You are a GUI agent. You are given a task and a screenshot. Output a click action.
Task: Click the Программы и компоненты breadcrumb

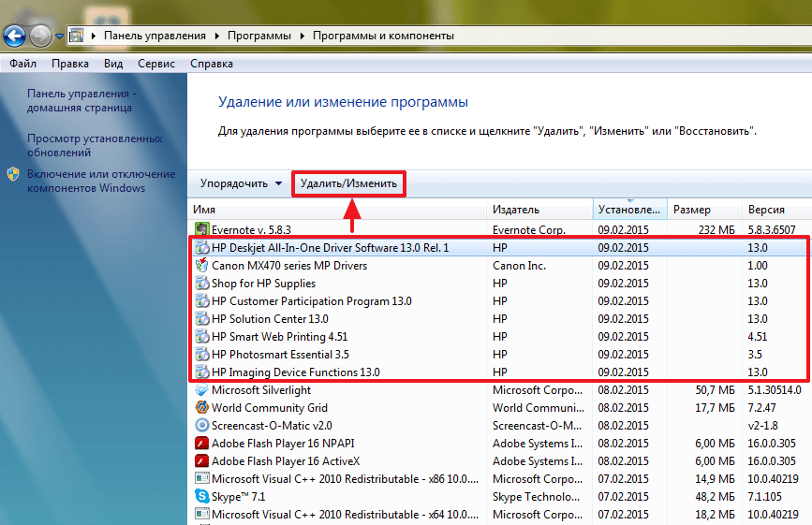(383, 36)
